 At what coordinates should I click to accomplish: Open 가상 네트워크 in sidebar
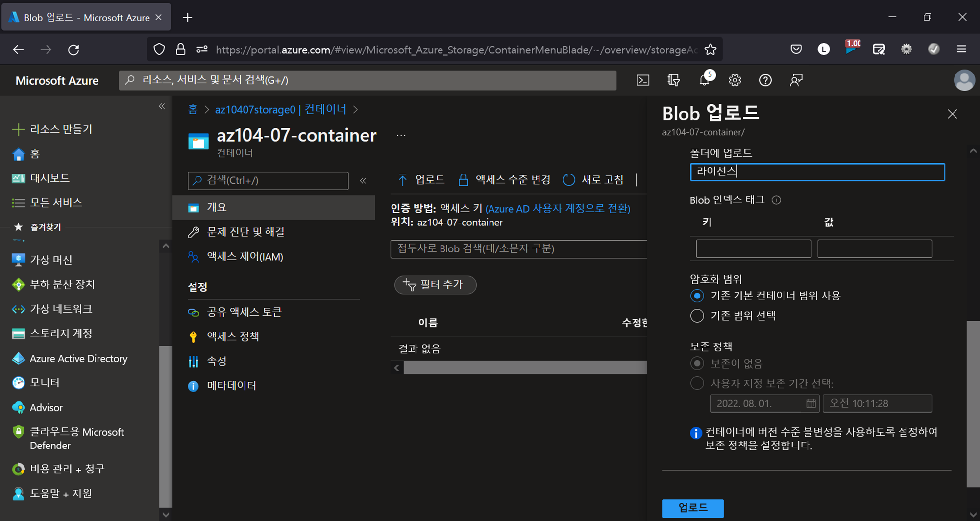coord(51,309)
